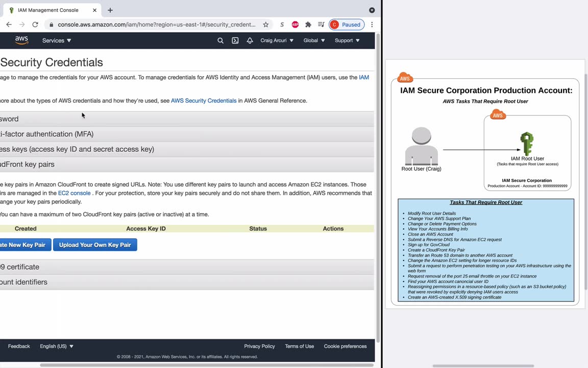Click Upload Your Own Key Pair button

[x=95, y=245]
